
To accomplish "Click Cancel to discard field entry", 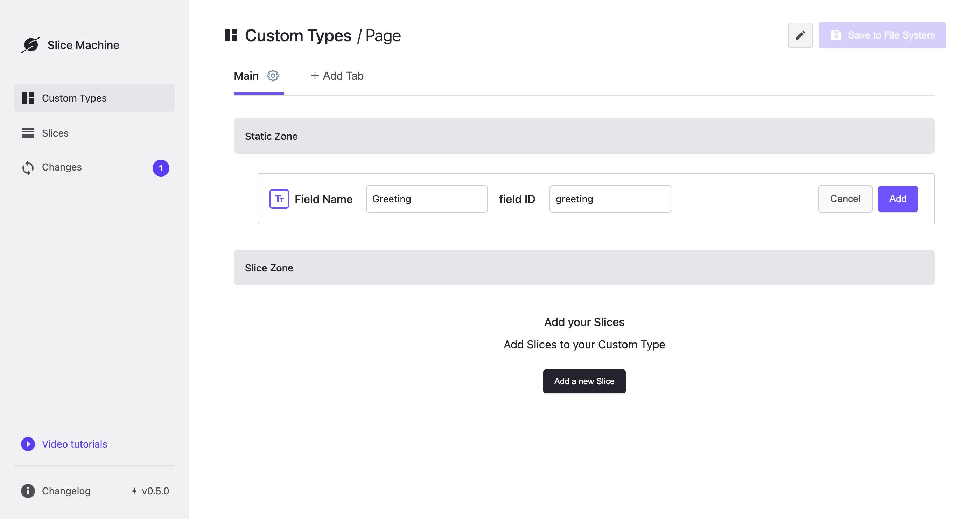I will 845,199.
